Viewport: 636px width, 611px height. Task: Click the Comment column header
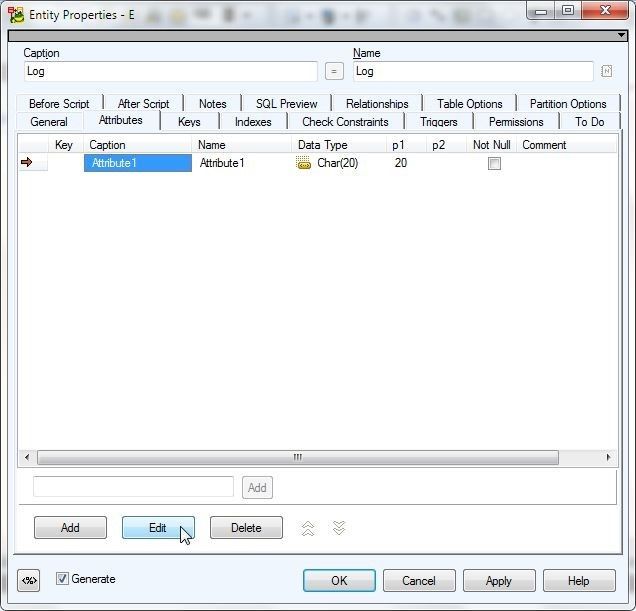coord(567,145)
